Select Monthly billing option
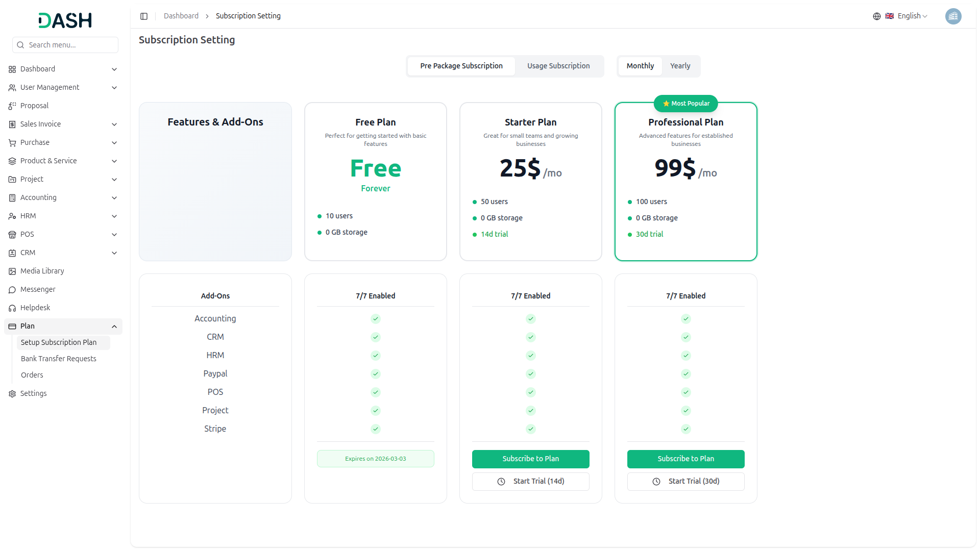This screenshot has width=980, height=551. pos(640,66)
